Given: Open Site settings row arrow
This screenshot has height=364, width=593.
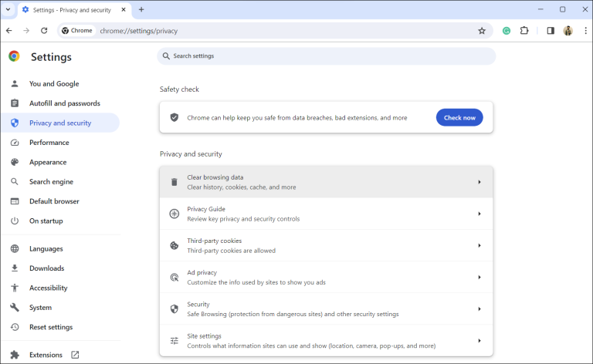Looking at the screenshot, I should coord(479,340).
